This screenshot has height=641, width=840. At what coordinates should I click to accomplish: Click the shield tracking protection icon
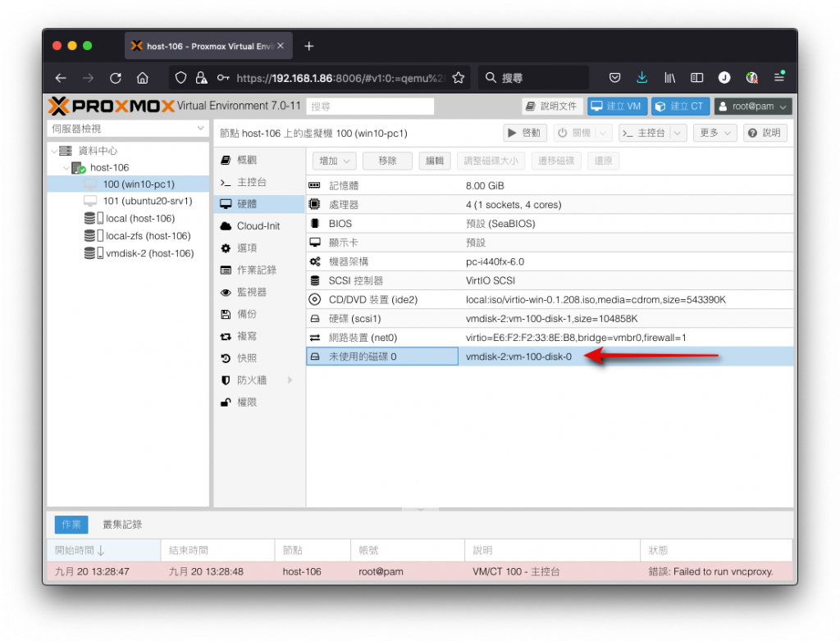181,78
